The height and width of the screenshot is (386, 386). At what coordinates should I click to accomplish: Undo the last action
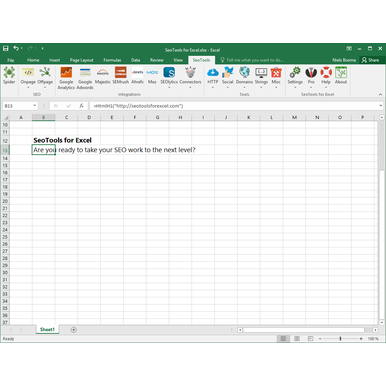(x=16, y=49)
